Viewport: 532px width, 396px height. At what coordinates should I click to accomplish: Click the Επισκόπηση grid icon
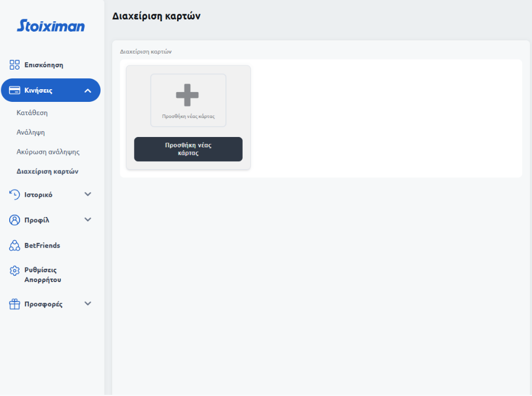(15, 65)
